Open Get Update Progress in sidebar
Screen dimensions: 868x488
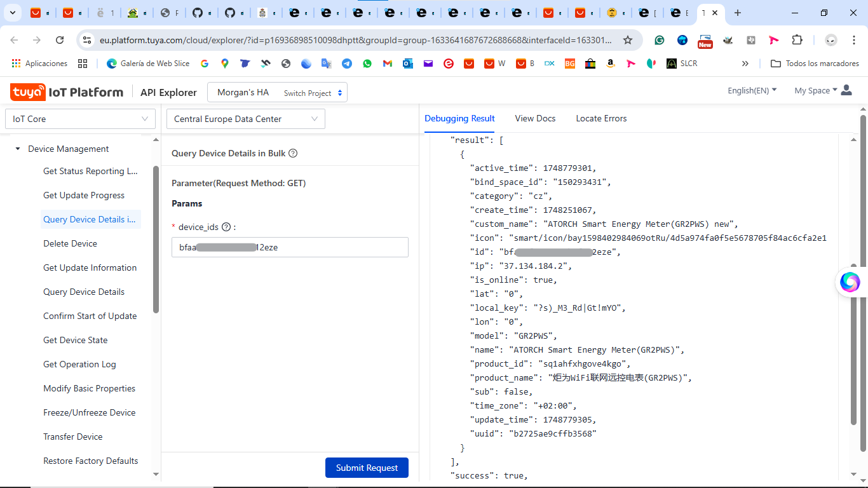tap(84, 195)
